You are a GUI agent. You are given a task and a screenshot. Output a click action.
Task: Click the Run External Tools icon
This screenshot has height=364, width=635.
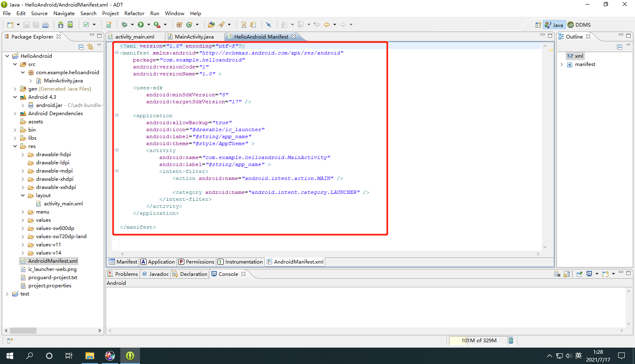(157, 25)
